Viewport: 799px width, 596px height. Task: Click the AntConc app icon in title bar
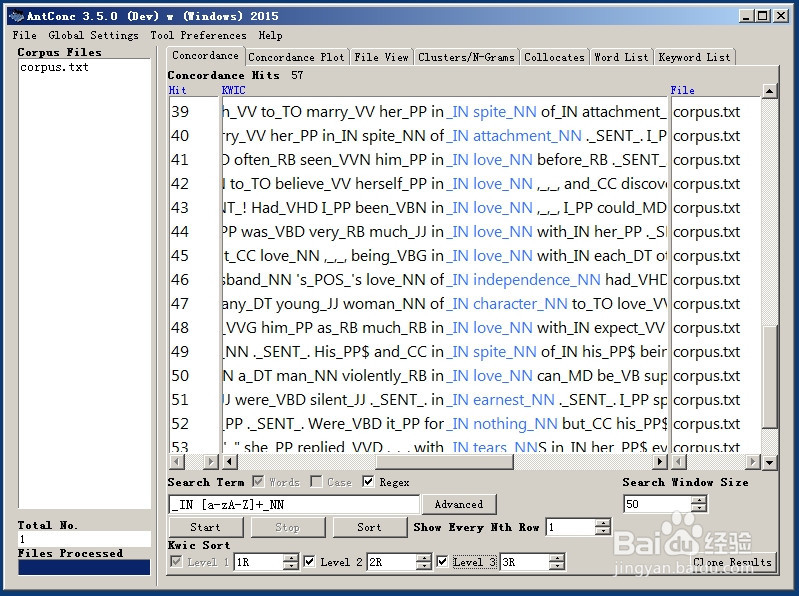(x=16, y=16)
